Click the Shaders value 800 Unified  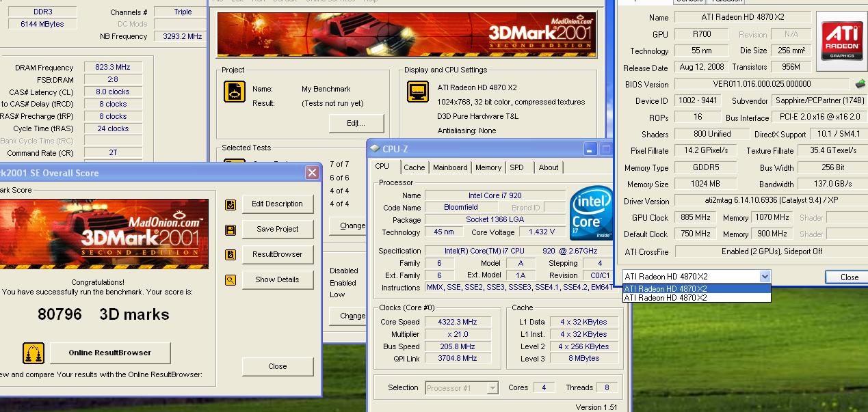pos(712,134)
